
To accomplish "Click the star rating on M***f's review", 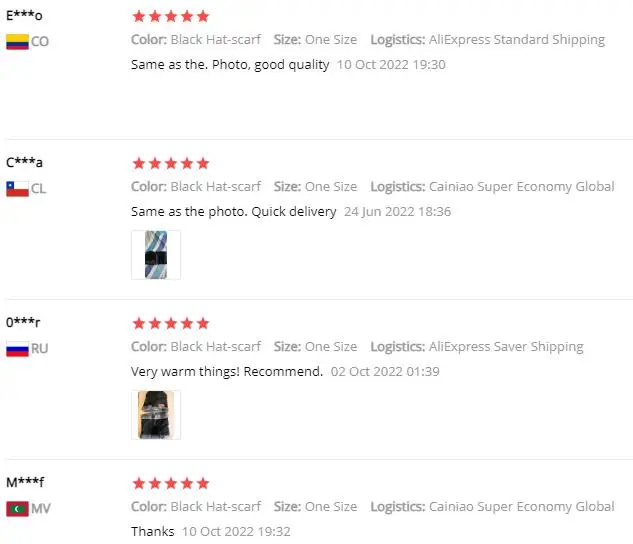I will [171, 483].
